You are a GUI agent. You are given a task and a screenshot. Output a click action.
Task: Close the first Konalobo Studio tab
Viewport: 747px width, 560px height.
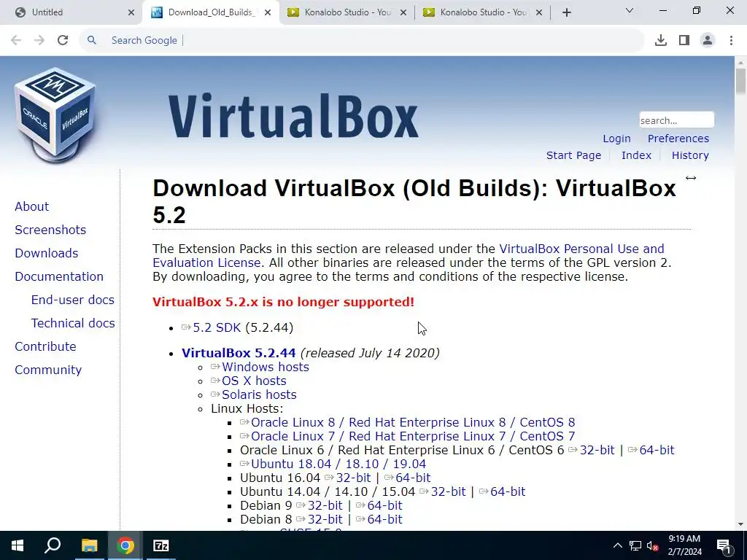pos(403,12)
